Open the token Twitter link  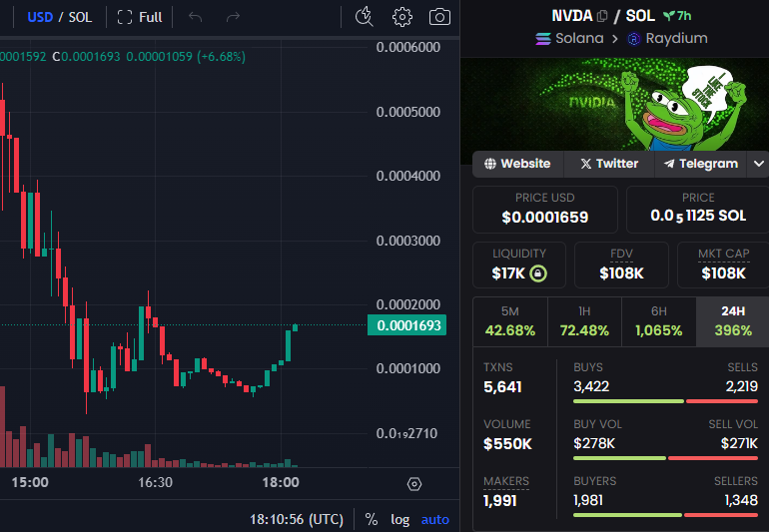tap(609, 164)
